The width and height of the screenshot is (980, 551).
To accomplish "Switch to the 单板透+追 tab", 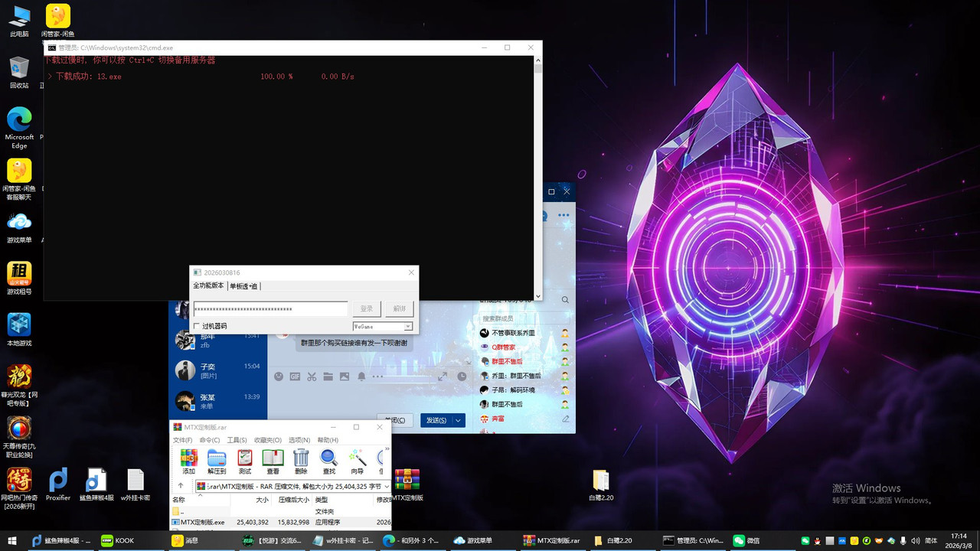I will (243, 285).
